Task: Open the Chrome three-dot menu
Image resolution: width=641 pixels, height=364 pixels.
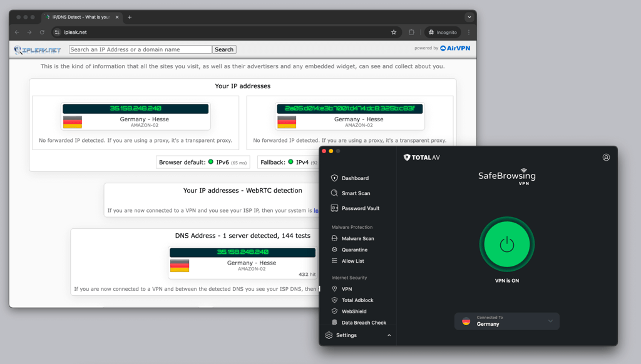Action: [x=469, y=33]
